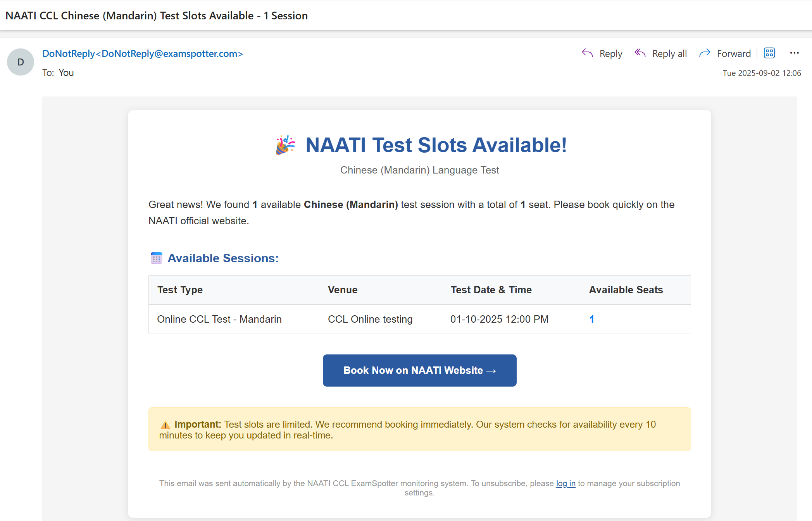The width and height of the screenshot is (812, 521).
Task: Click the Reply all button label
Action: point(669,53)
